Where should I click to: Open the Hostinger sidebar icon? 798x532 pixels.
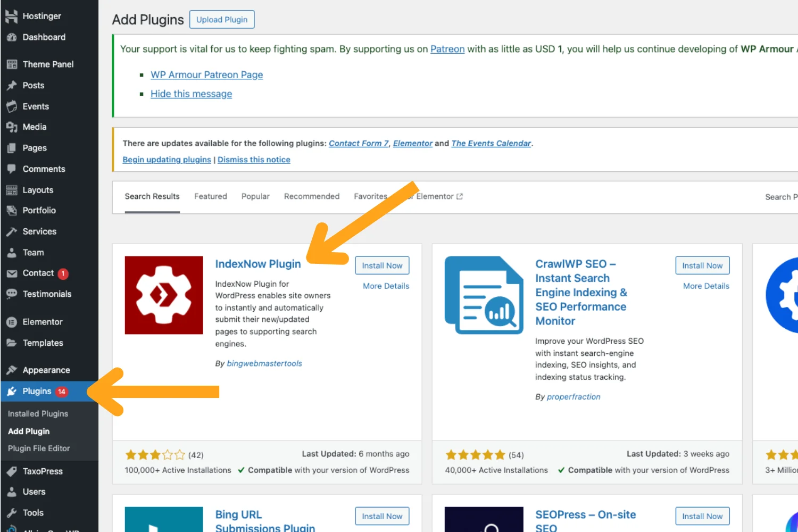[x=12, y=16]
